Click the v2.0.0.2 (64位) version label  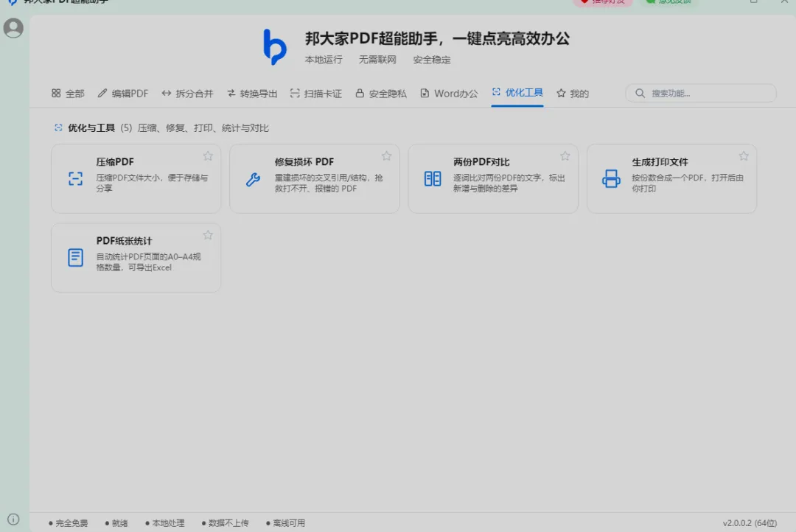(750, 523)
